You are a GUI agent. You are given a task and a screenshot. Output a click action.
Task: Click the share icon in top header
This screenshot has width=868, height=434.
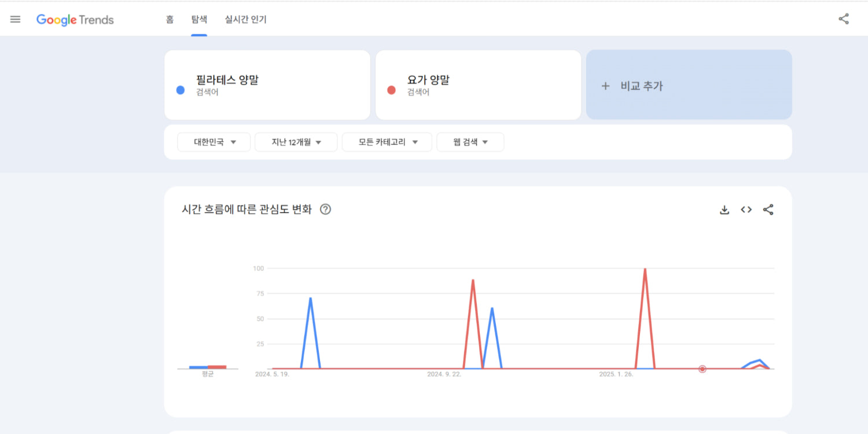[x=844, y=19]
